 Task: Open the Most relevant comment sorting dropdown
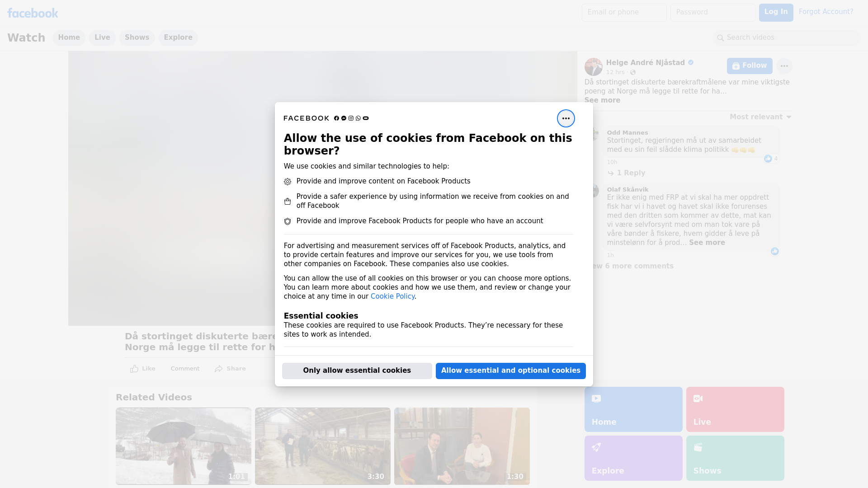point(760,117)
